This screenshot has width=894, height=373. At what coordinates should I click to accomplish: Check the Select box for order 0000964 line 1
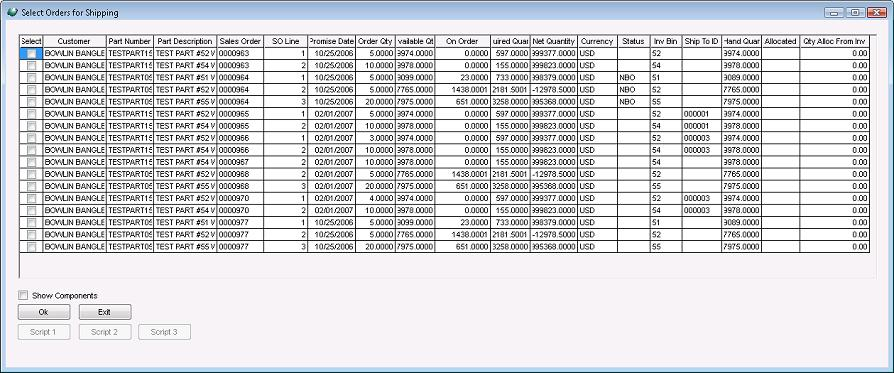point(31,78)
